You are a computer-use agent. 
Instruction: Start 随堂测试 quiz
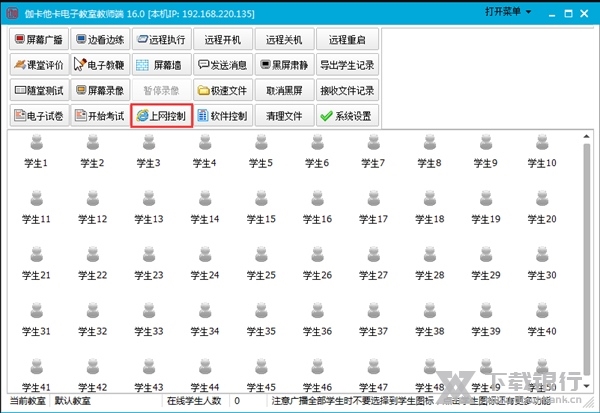[39, 90]
